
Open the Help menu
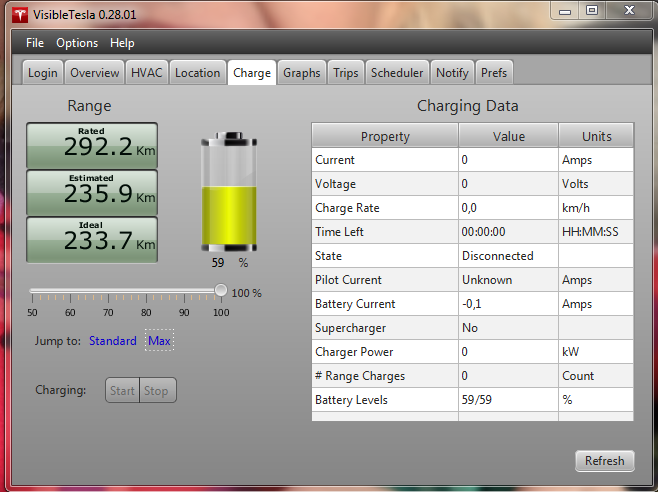(x=122, y=43)
